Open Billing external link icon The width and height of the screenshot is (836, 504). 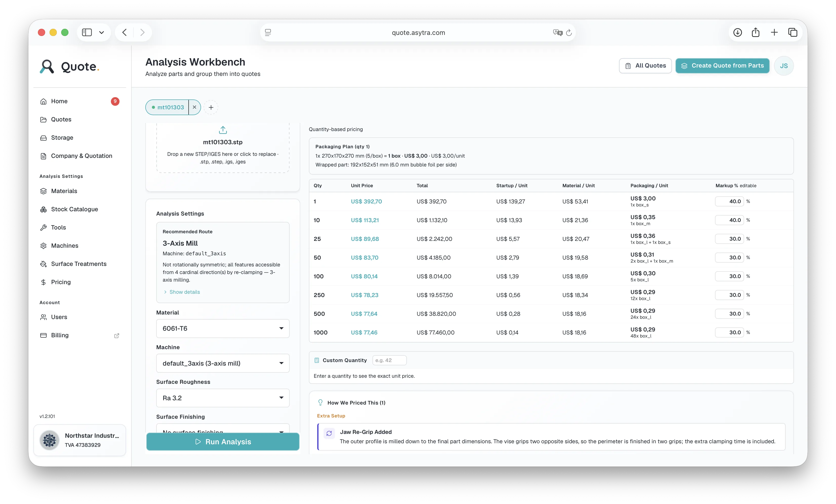tap(117, 335)
